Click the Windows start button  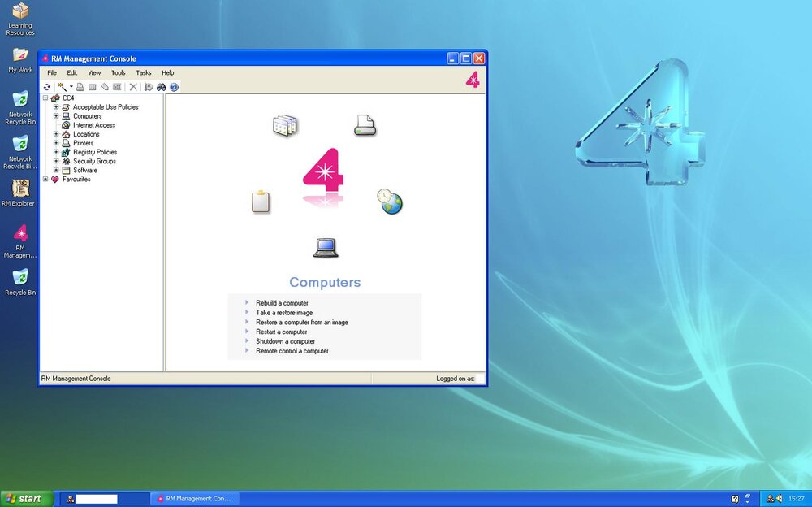coord(27,499)
